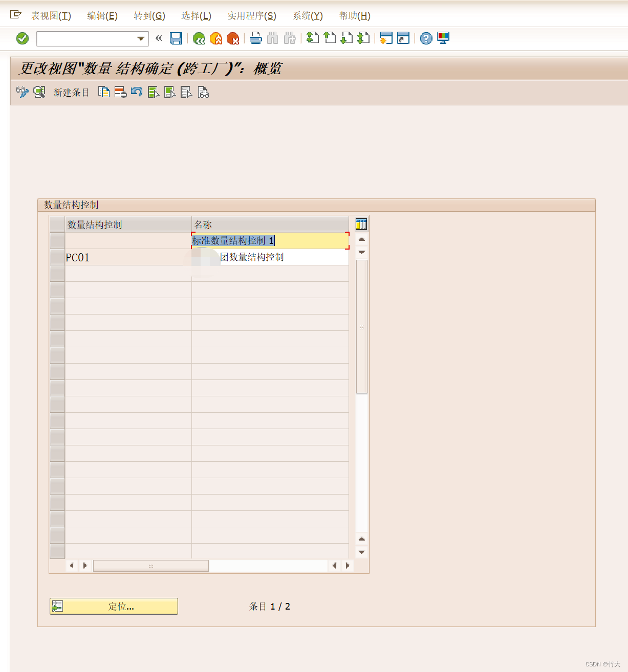The height and width of the screenshot is (672, 628).
Task: Click the name field containing 标准数量结构控制 1
Action: click(x=270, y=240)
